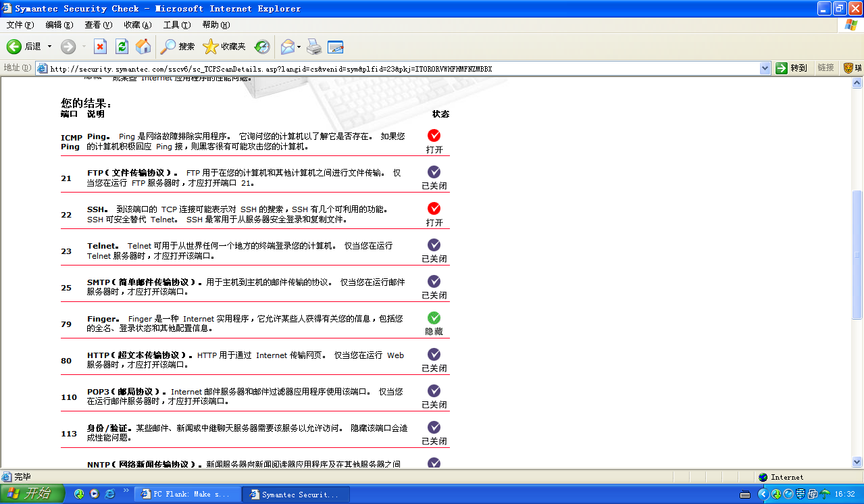
Task: Click the closed status icon for port 25 SMTP
Action: pos(434,281)
